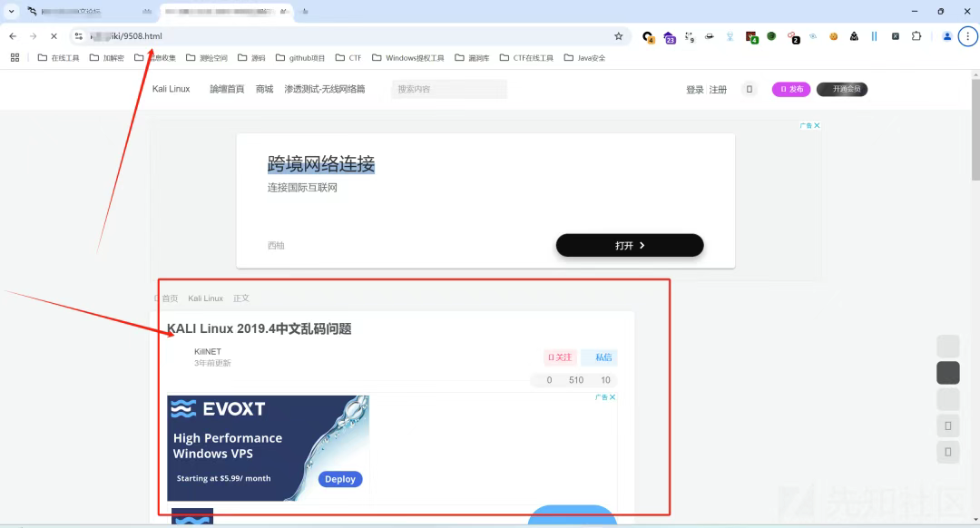Open the Windows提权工具 bookmark folder
The width and height of the screenshot is (980, 528).
click(x=407, y=57)
